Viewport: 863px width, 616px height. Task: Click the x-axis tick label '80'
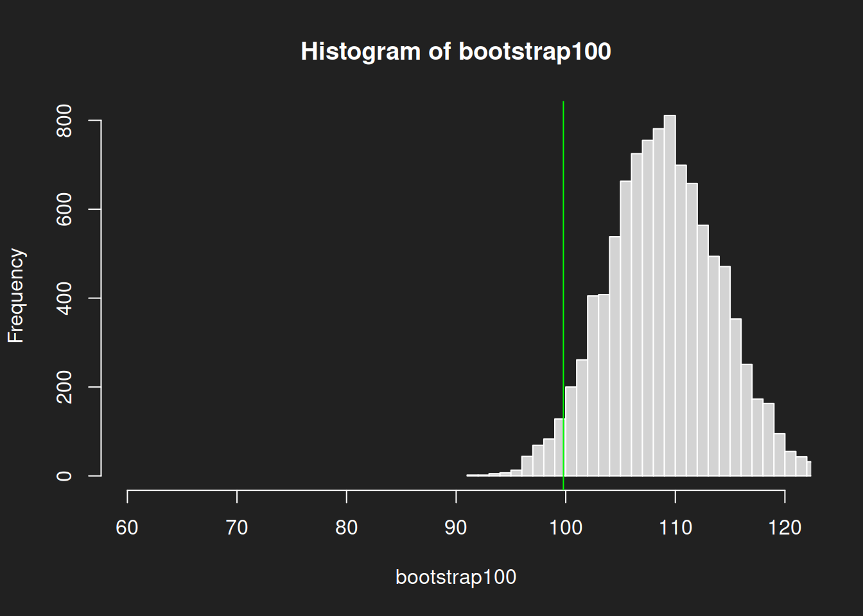pyautogui.click(x=347, y=528)
